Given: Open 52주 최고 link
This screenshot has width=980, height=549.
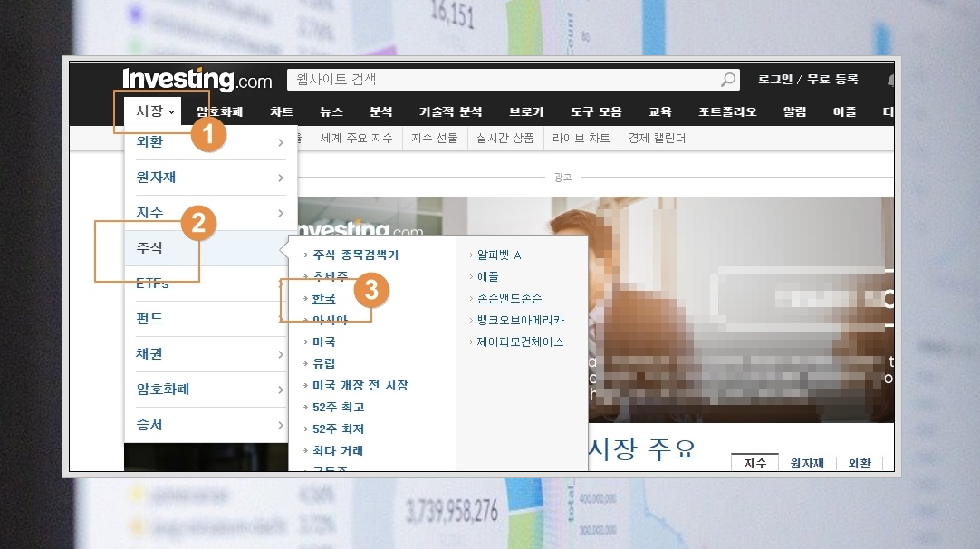Looking at the screenshot, I should tap(338, 408).
